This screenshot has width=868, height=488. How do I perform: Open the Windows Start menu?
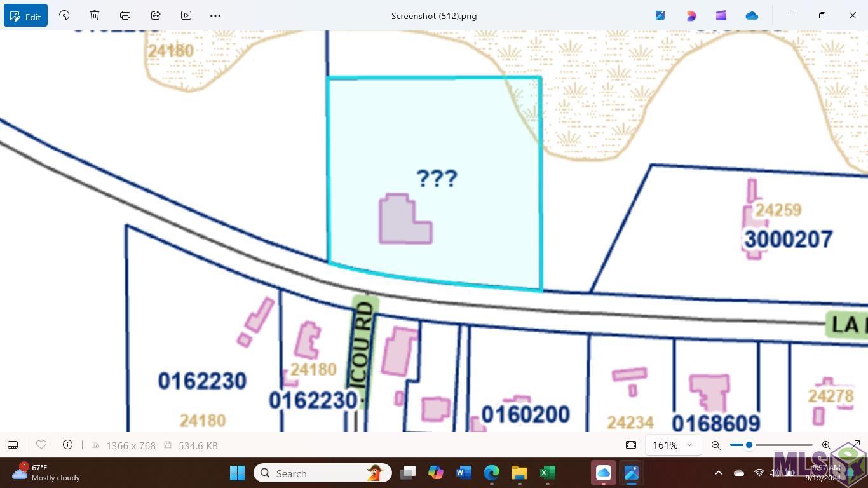coord(237,473)
